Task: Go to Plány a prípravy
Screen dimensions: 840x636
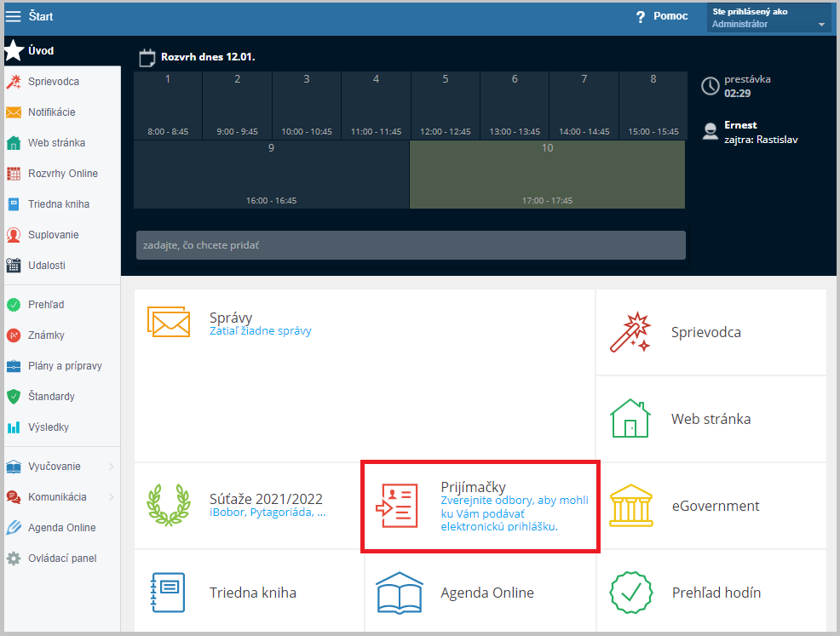Action: click(65, 366)
